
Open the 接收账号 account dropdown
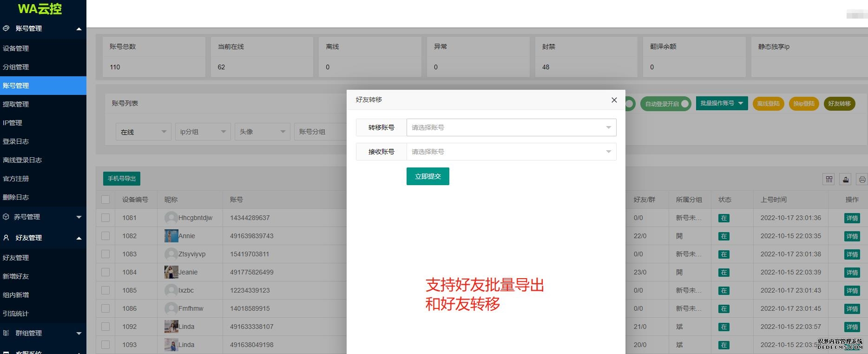(x=511, y=152)
